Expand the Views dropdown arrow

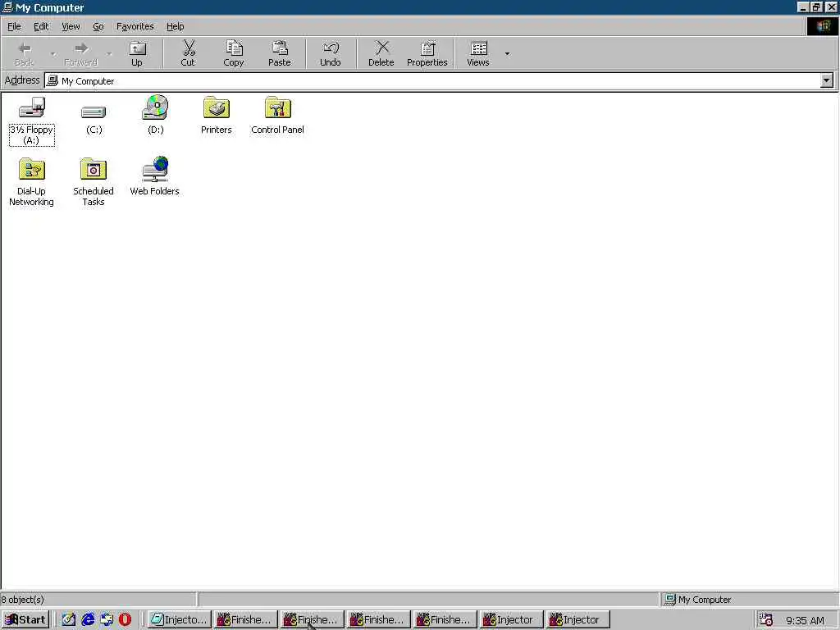(x=507, y=53)
